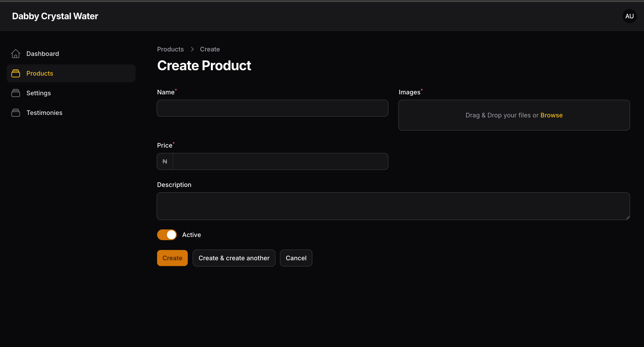Click the Create Product page heading
644x347 pixels.
[204, 66]
